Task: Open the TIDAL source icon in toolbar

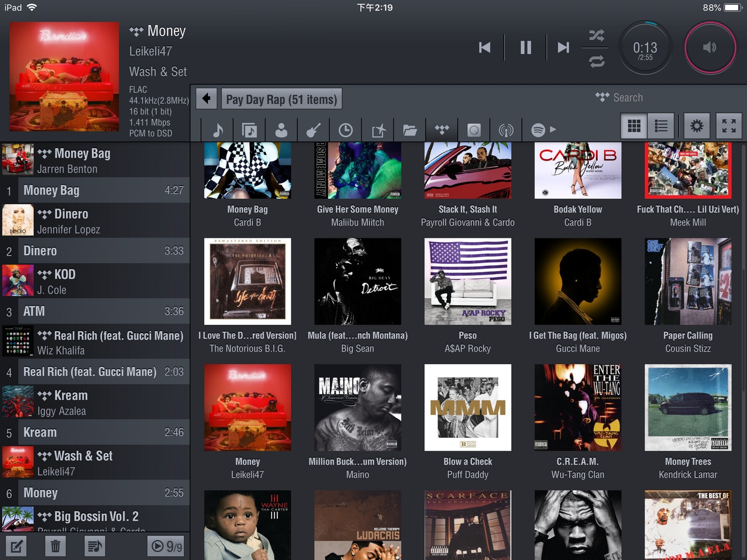Action: tap(442, 130)
